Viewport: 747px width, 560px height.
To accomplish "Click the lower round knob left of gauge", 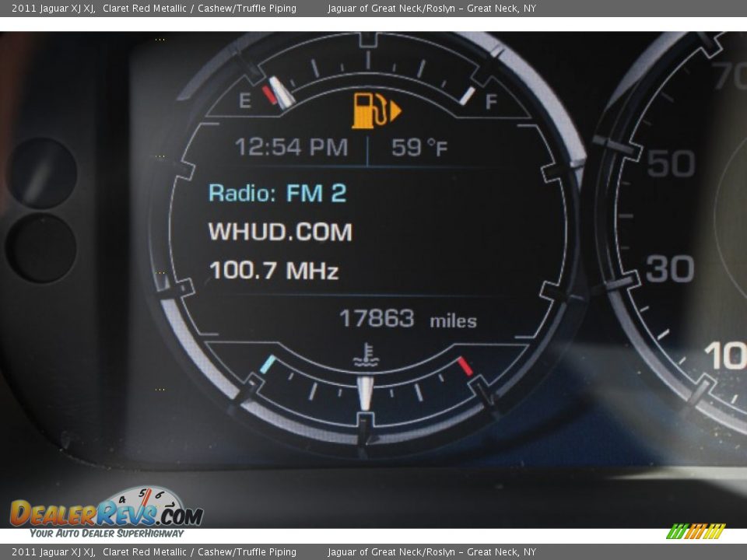I will pyautogui.click(x=41, y=248).
